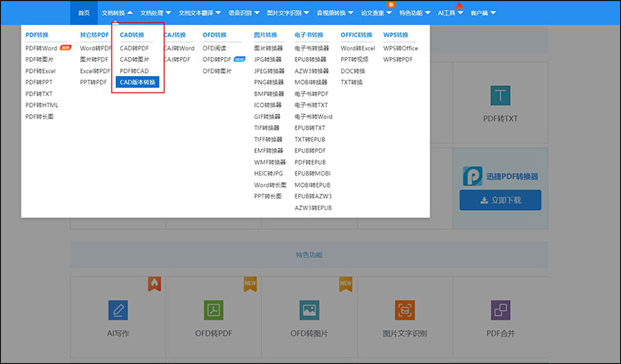Open the 图片文字识别 nav dropdown
The image size is (621, 364).
[x=288, y=12]
